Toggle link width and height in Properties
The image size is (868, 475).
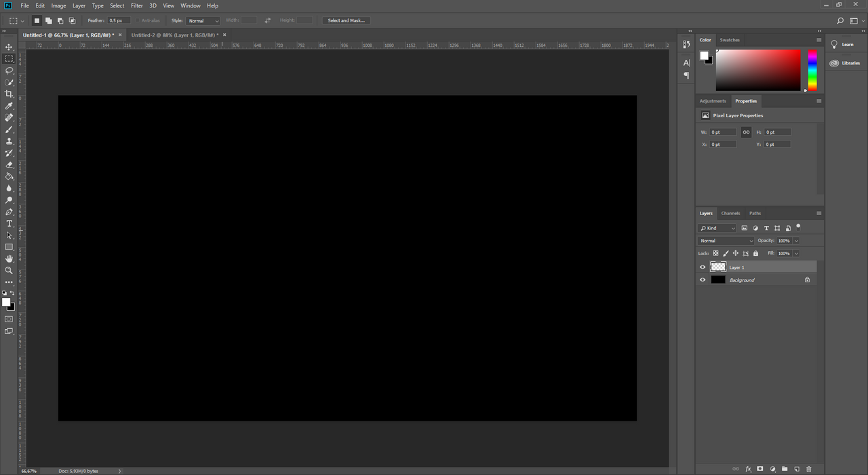pos(746,132)
